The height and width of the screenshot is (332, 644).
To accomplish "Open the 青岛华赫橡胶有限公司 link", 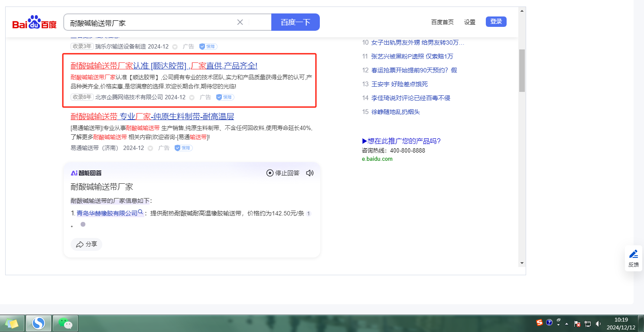I will click(107, 213).
